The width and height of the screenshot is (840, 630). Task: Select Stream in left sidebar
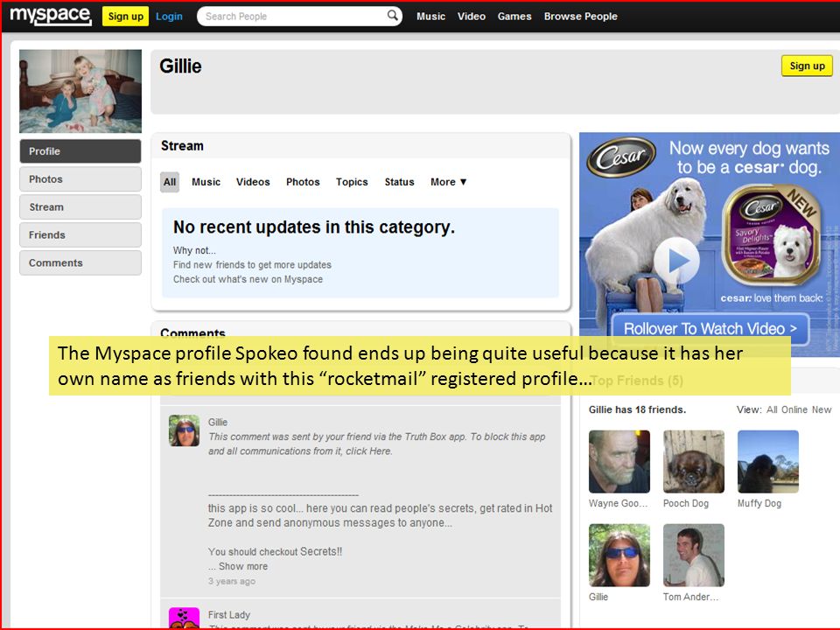pyautogui.click(x=80, y=206)
